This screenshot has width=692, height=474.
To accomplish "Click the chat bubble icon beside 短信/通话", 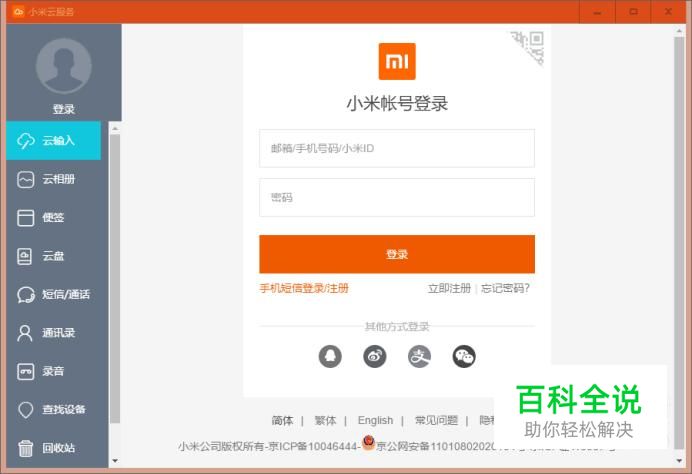I will click(26, 295).
